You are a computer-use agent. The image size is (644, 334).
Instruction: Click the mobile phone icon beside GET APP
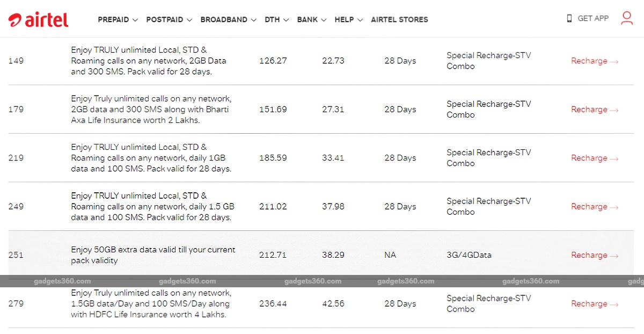coord(569,18)
